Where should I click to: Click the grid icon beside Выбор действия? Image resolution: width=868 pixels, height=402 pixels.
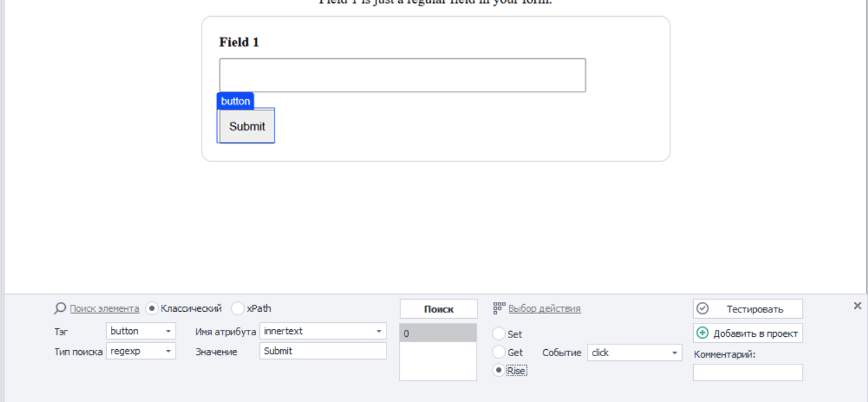[499, 308]
